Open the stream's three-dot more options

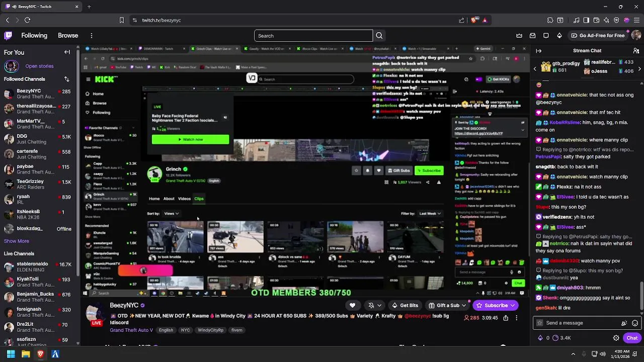click(516, 318)
